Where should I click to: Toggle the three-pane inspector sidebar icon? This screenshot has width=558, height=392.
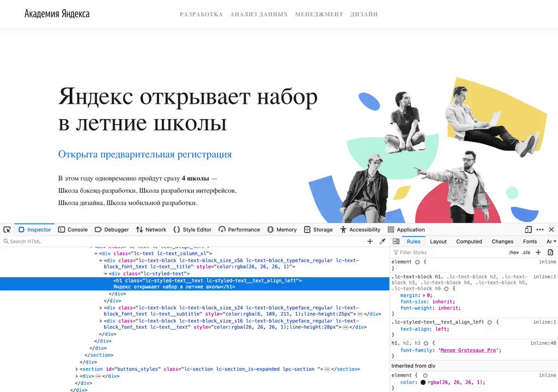point(396,241)
